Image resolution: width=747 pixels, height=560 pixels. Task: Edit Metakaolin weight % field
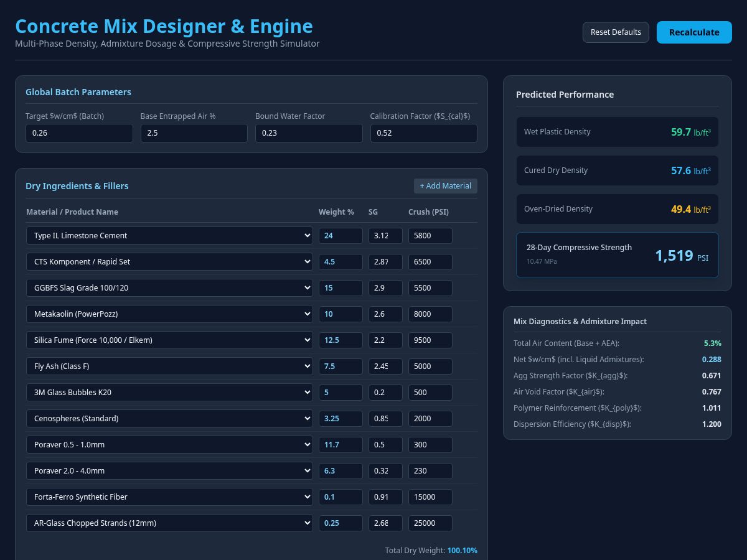341,314
